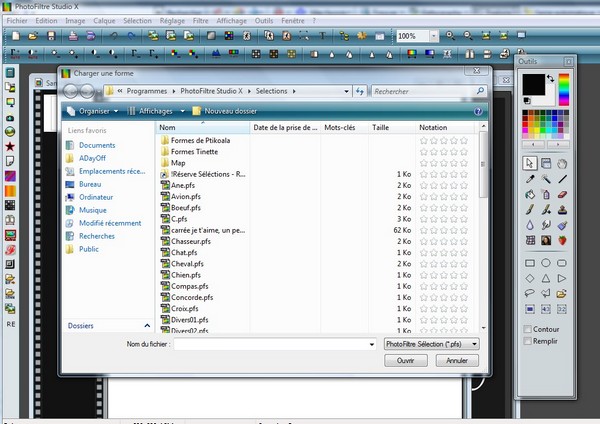Click the Save diskette icon in toolbar
This screenshot has height=424, width=600.
tap(51, 36)
